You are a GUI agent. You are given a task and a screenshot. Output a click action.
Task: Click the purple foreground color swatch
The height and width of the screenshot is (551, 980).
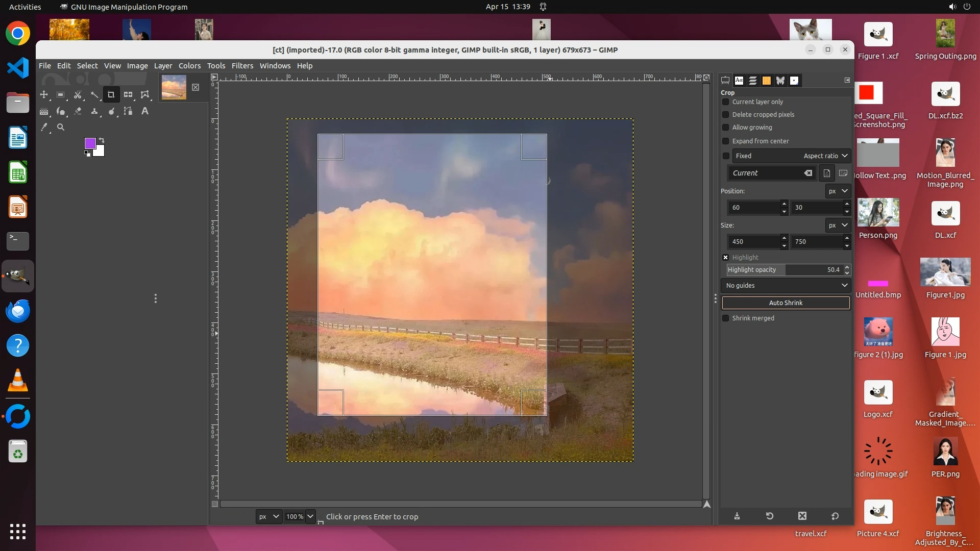(x=90, y=143)
